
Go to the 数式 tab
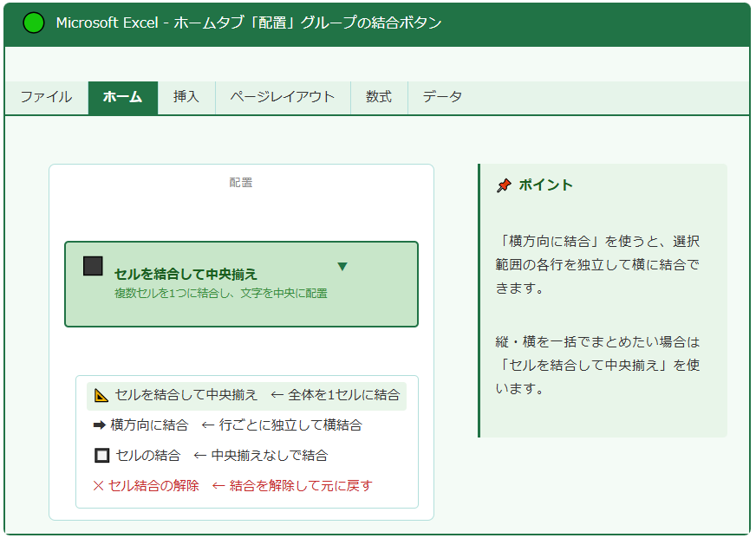tap(379, 97)
